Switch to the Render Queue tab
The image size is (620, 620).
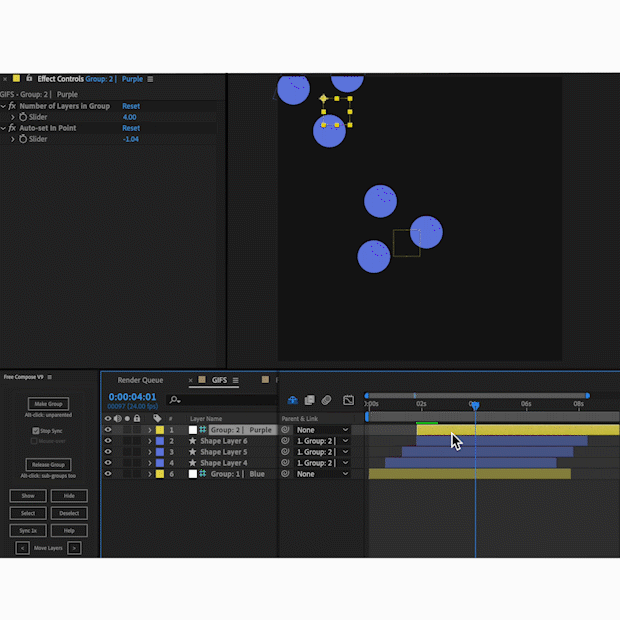click(x=140, y=380)
